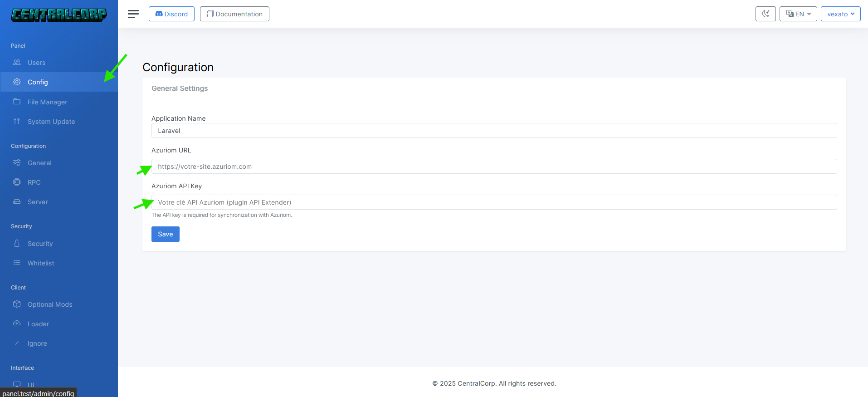
Task: Open General settings sliders icon
Action: 17,163
